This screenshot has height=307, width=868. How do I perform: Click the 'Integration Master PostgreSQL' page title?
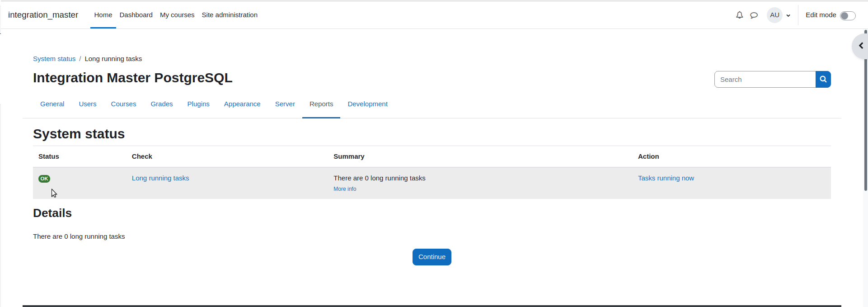[133, 78]
